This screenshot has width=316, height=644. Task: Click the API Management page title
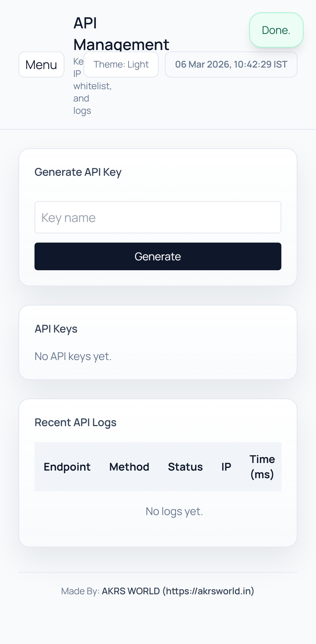tap(121, 34)
